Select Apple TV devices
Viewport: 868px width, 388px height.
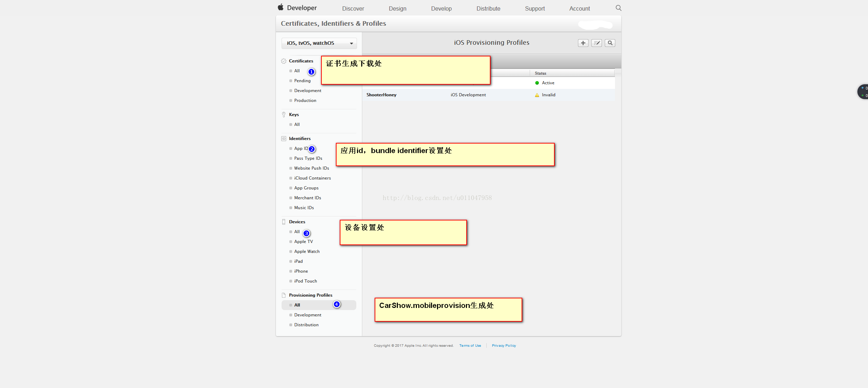[x=303, y=242]
